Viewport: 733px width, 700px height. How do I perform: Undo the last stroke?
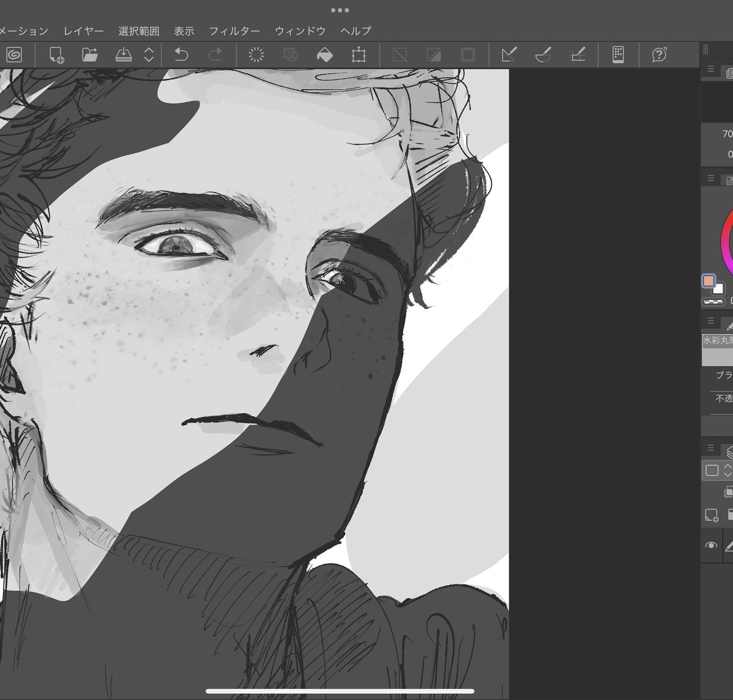click(181, 55)
